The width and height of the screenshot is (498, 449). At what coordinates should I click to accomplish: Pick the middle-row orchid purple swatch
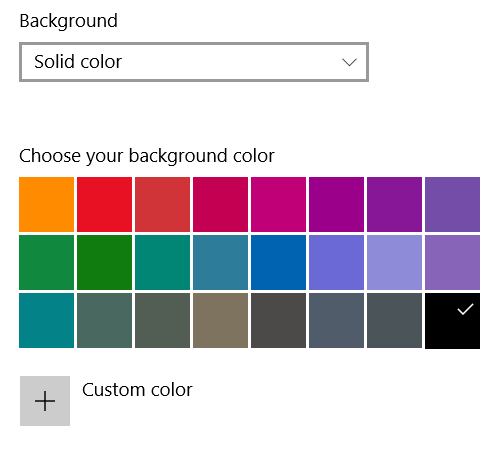click(452, 262)
